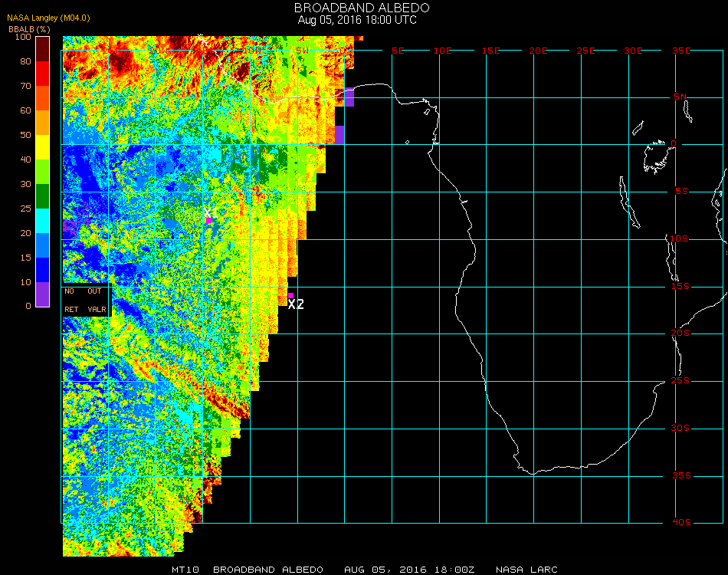728x575 pixels.
Task: Select the OUT label in legend box
Action: [x=94, y=291]
